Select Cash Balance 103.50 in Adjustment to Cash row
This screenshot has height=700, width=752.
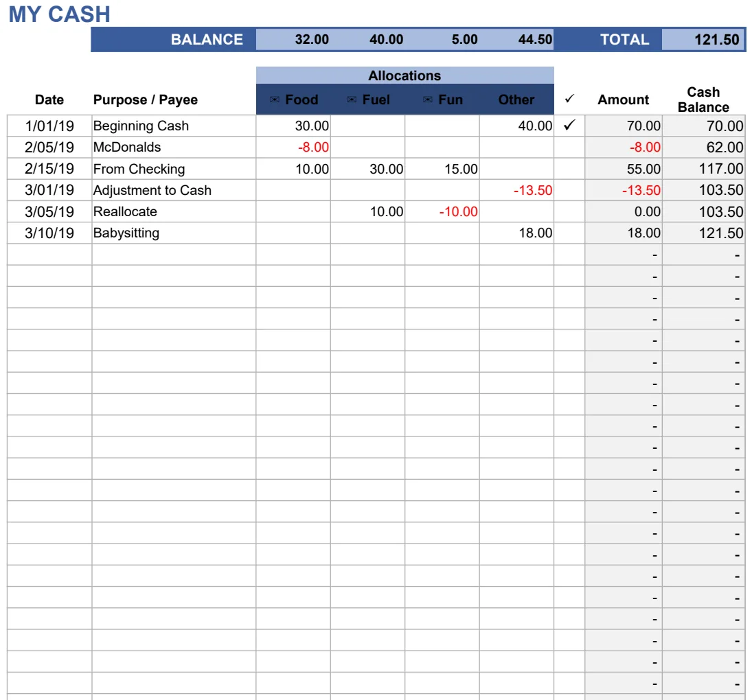703,190
